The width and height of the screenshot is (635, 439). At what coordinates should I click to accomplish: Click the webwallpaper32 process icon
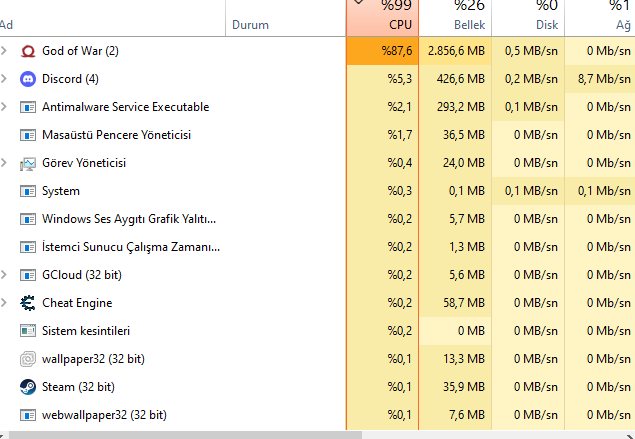pos(28,415)
